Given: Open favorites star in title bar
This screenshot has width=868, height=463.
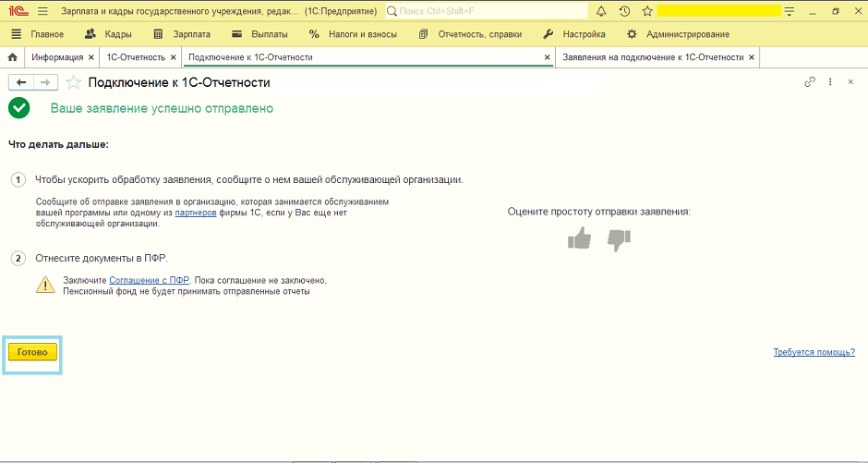Looking at the screenshot, I should pos(647,11).
